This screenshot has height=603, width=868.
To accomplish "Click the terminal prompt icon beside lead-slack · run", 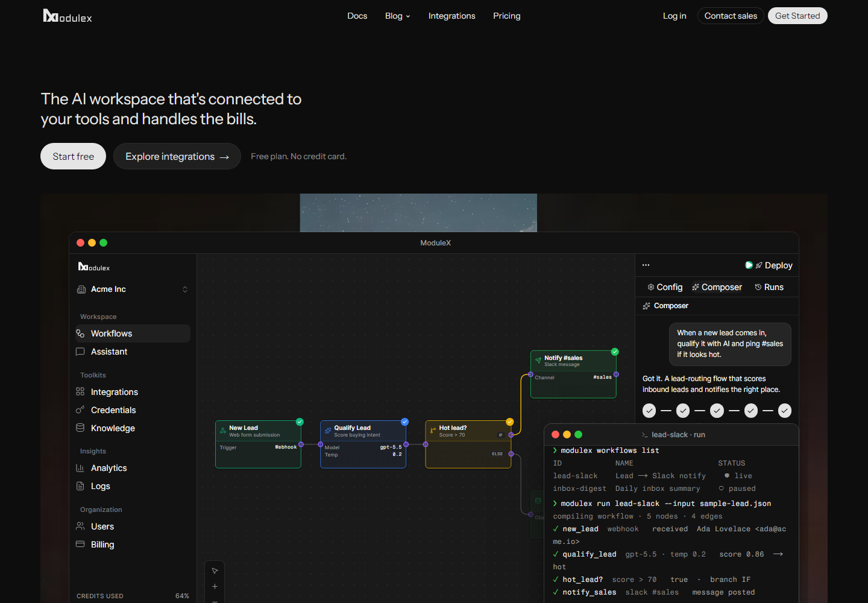I will pos(645,435).
